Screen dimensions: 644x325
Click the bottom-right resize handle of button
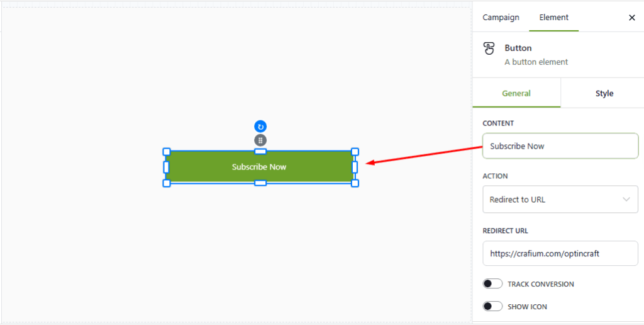click(355, 183)
